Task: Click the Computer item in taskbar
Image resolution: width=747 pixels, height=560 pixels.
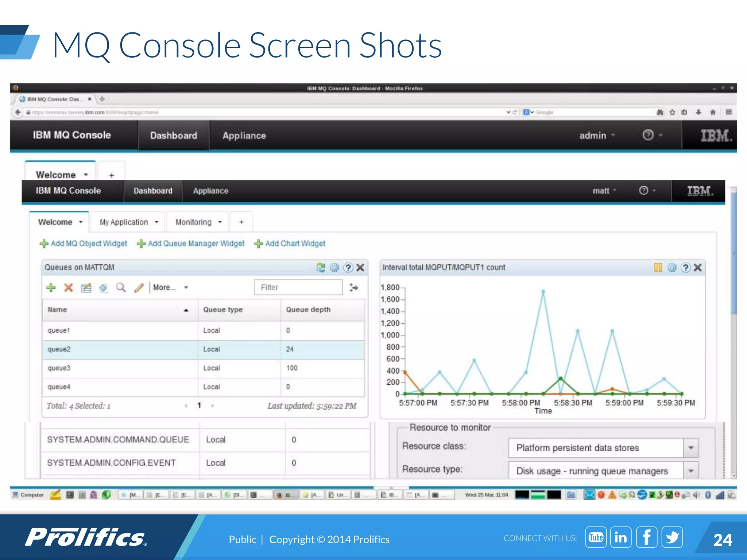Action: 28,495
